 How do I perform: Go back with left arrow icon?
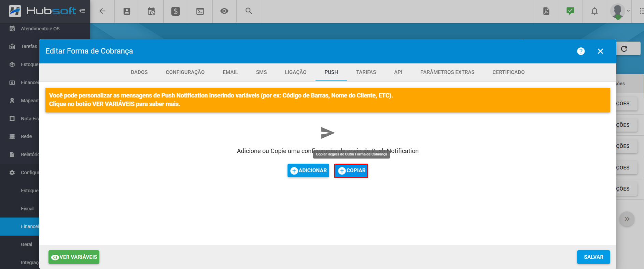pyautogui.click(x=102, y=11)
